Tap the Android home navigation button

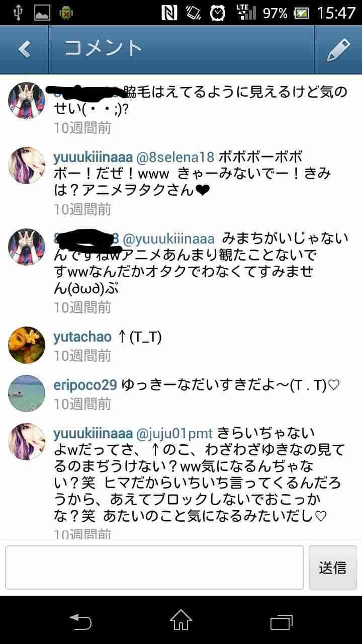click(181, 620)
